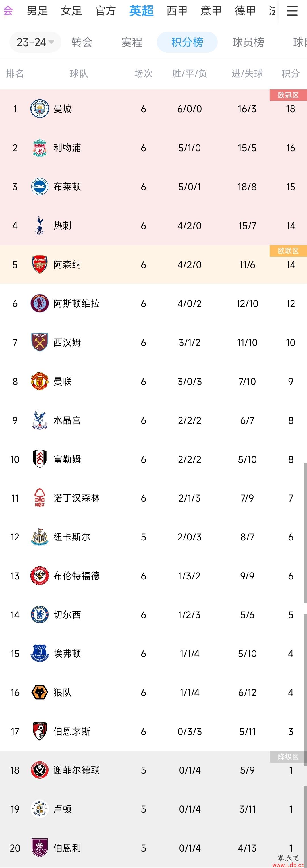Tap the Chelsea club crest
This screenshot has height=868, width=307.
40,615
